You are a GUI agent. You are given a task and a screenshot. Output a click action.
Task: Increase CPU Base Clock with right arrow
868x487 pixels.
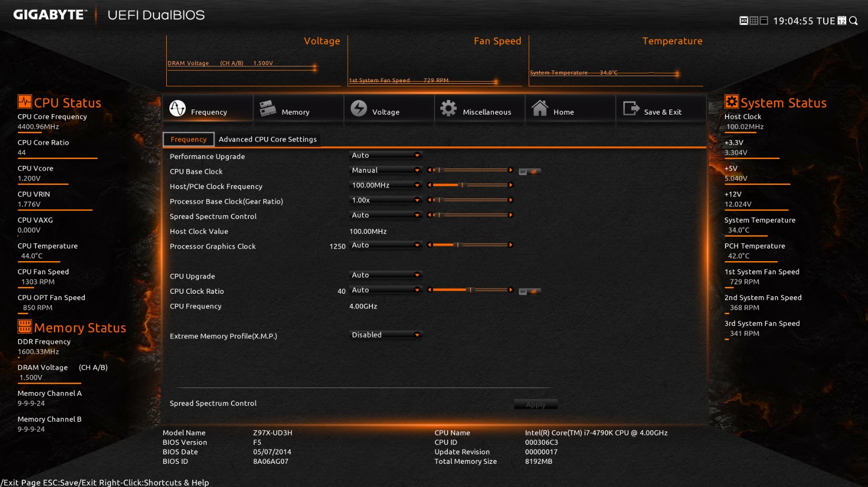pyautogui.click(x=510, y=170)
